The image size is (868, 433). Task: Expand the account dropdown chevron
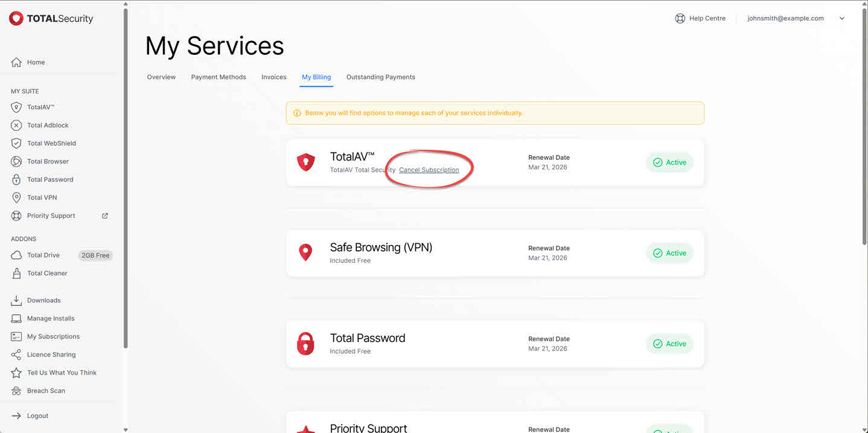[842, 19]
